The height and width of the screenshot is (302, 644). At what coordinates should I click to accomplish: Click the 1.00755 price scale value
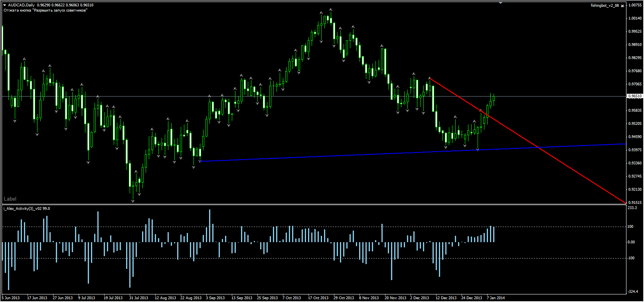pos(635,5)
